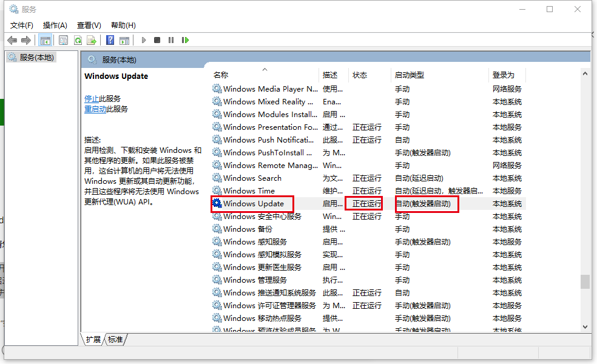Click 手动(触发器启动) in the Windows PushToInstall row
This screenshot has height=364, width=597.
click(x=423, y=153)
